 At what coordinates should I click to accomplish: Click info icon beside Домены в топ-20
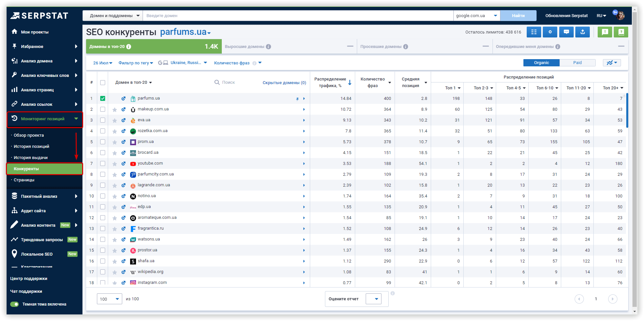pos(129,47)
